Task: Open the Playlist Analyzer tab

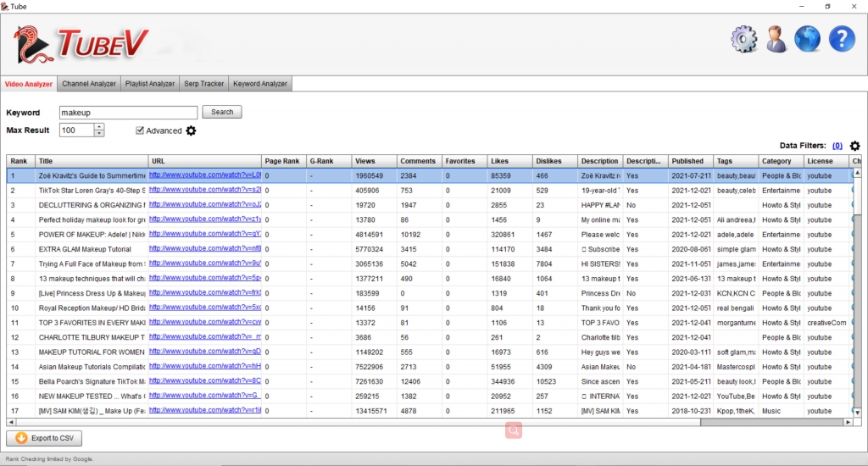Action: [x=150, y=84]
